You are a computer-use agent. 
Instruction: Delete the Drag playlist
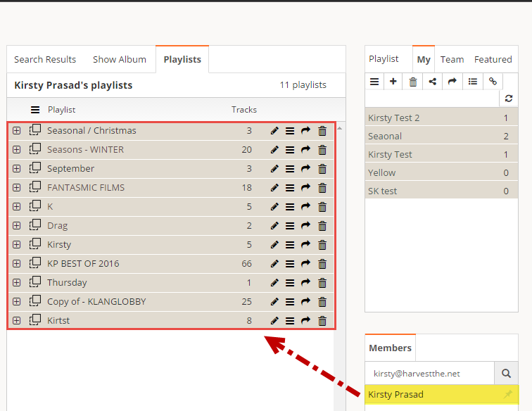(x=322, y=226)
